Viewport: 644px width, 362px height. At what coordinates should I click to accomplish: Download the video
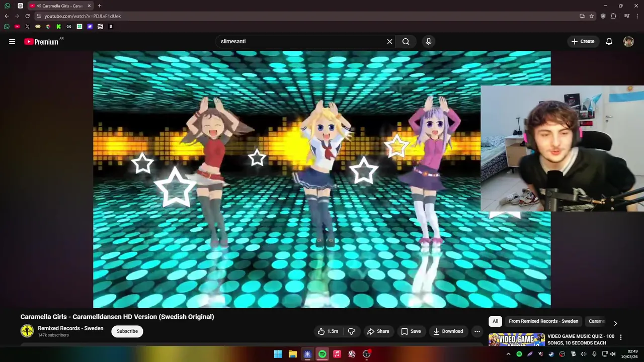[448, 331]
